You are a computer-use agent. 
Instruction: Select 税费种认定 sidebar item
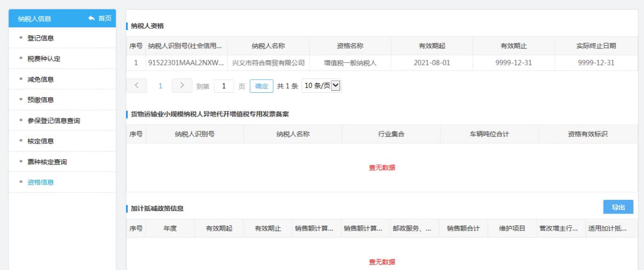44,59
